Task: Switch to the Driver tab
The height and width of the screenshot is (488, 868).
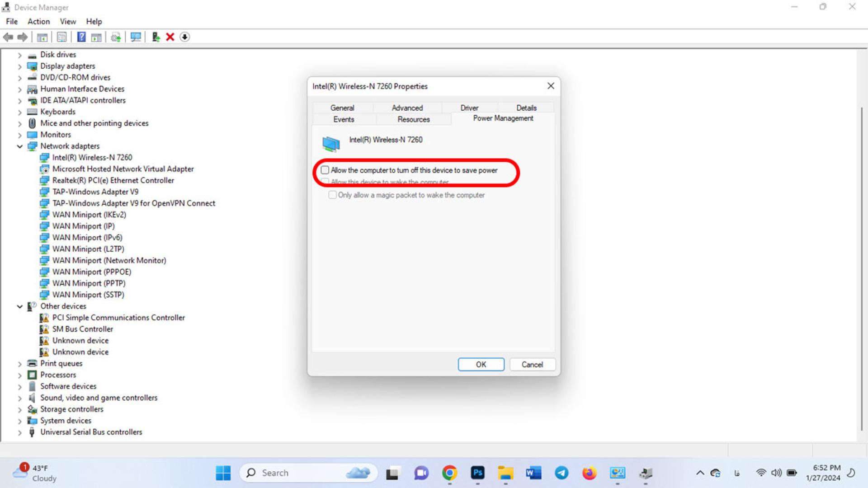Action: 469,108
